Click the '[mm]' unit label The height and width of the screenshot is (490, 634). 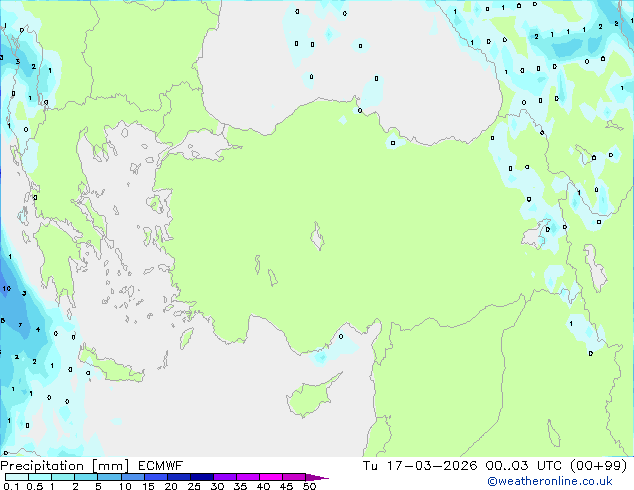[111, 466]
